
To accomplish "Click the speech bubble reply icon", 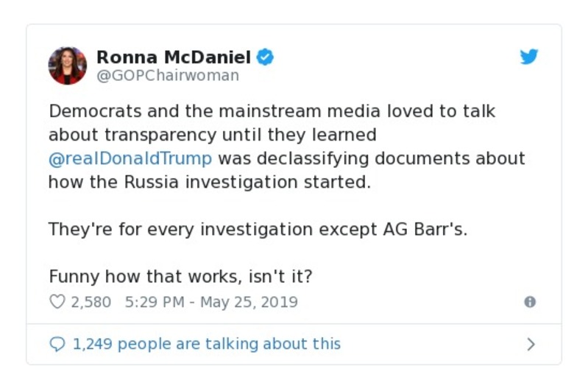I will tap(57, 344).
